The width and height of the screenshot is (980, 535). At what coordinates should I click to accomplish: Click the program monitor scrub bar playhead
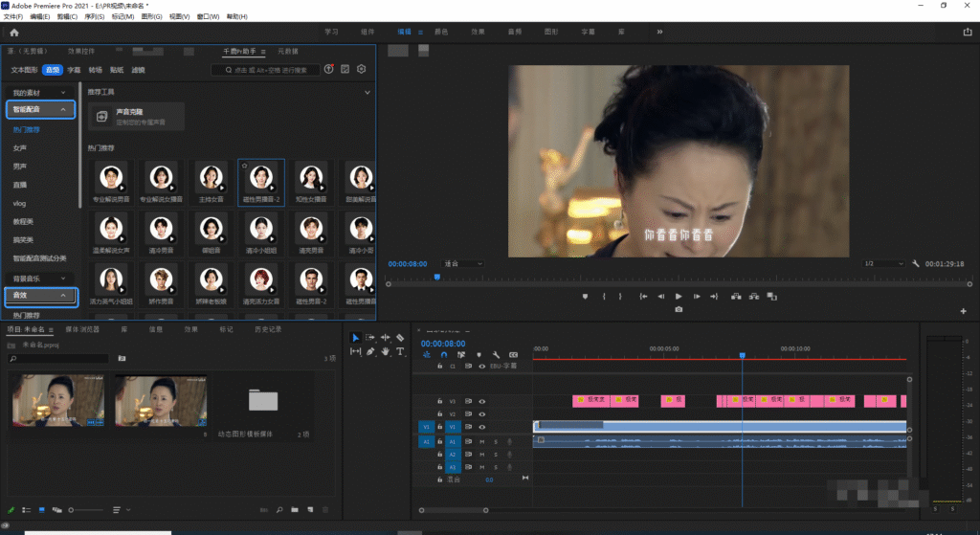(x=436, y=278)
